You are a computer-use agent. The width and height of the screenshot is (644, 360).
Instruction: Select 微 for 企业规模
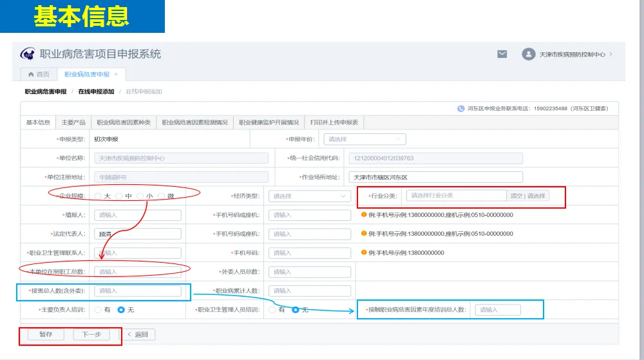[x=162, y=196]
